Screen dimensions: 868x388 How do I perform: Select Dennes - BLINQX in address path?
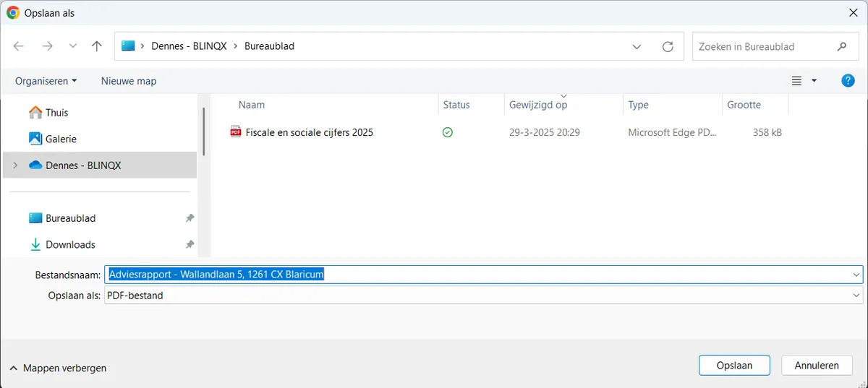pyautogui.click(x=189, y=46)
